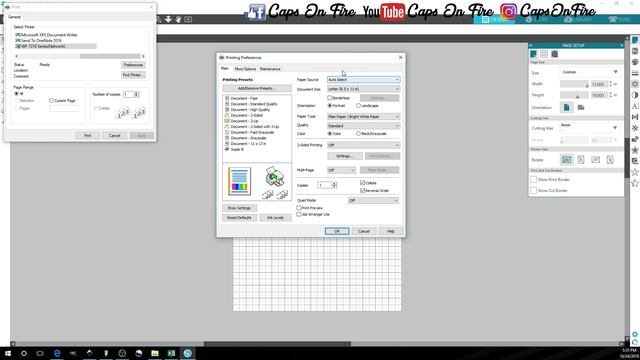
Task: Set landscape orientation icon in Page Setup
Action: pyautogui.click(x=581, y=107)
